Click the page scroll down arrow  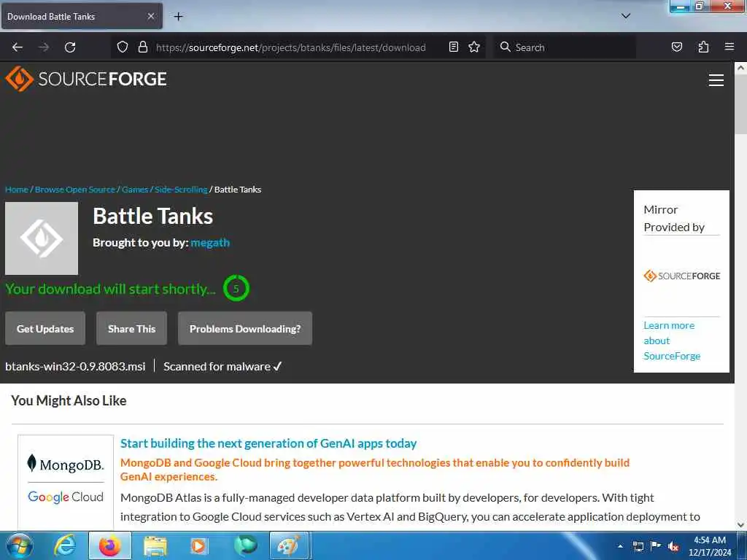740,525
